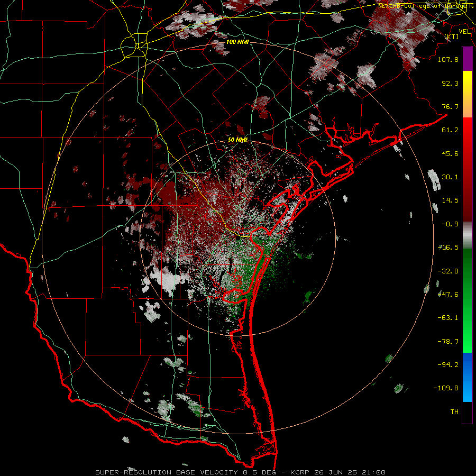
Task: Select the 61.2 velocity scale value
Action: point(450,130)
